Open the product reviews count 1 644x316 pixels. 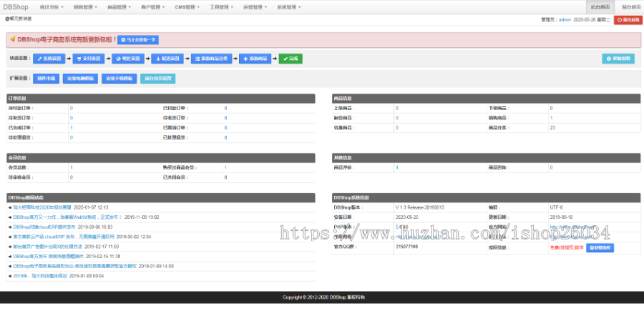click(397, 168)
